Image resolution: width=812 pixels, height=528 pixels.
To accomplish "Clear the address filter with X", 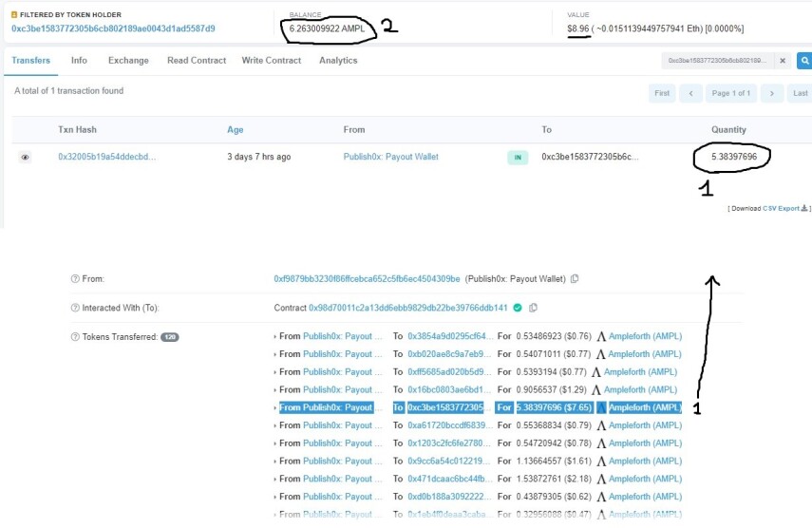I will [x=783, y=61].
